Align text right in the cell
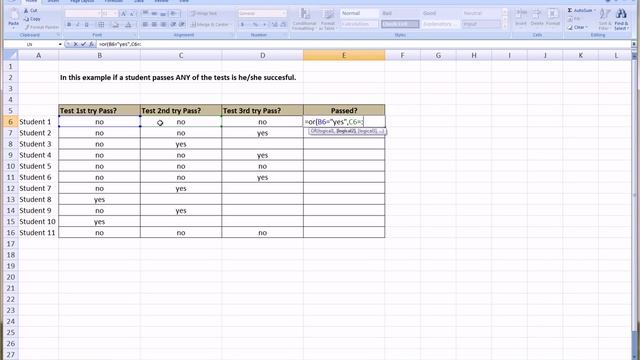Image resolution: width=640 pixels, height=360 pixels. (163, 24)
